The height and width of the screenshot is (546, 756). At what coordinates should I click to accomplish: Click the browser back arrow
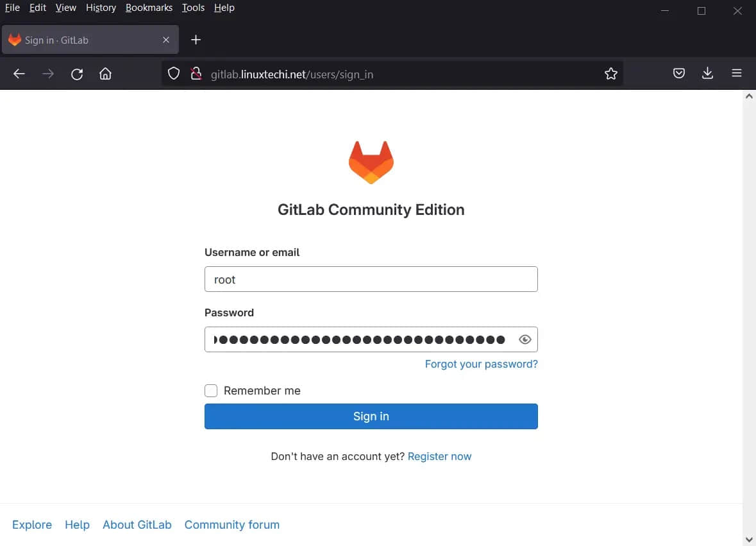[x=19, y=74]
